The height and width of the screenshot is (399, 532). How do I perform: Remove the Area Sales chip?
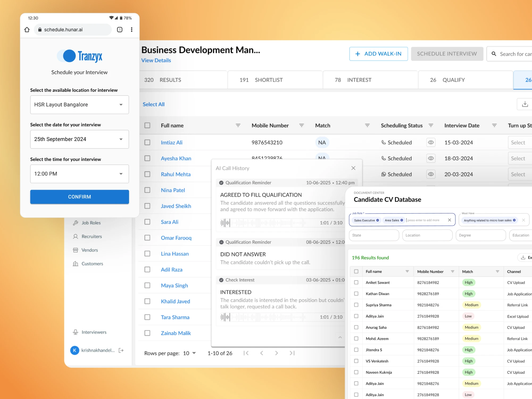tap(402, 220)
